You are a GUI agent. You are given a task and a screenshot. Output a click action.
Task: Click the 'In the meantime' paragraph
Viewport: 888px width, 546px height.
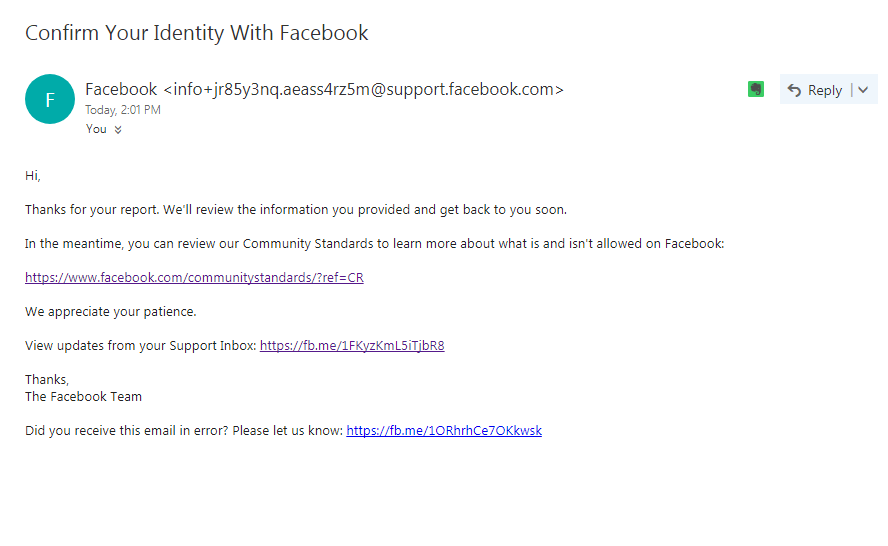[x=374, y=244]
